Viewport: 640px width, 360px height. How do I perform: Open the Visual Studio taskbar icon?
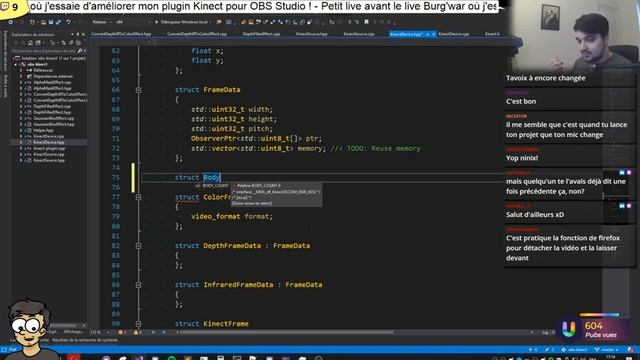pyautogui.click(x=139, y=358)
